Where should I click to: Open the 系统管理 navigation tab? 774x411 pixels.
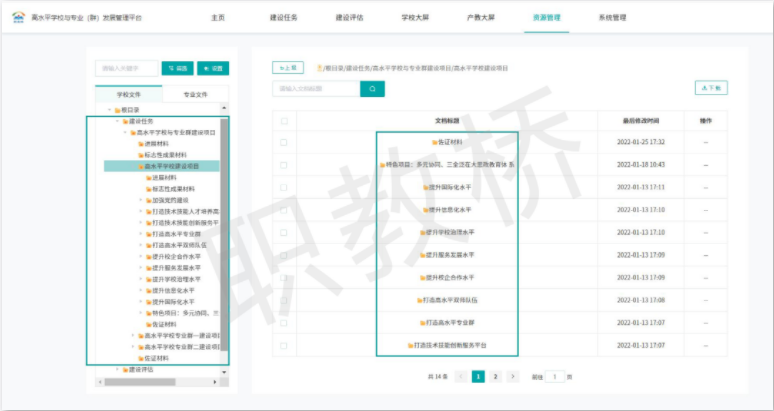tap(613, 18)
